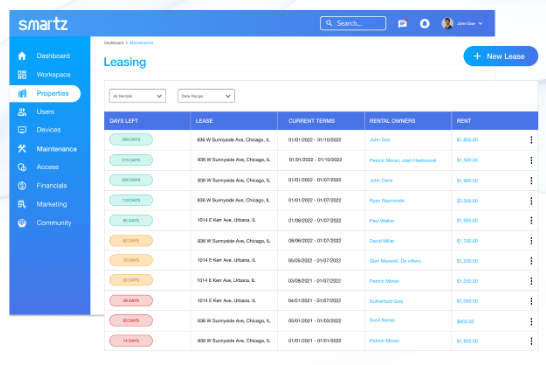The height and width of the screenshot is (365, 546).
Task: Click in the Search input field
Action: click(x=353, y=23)
